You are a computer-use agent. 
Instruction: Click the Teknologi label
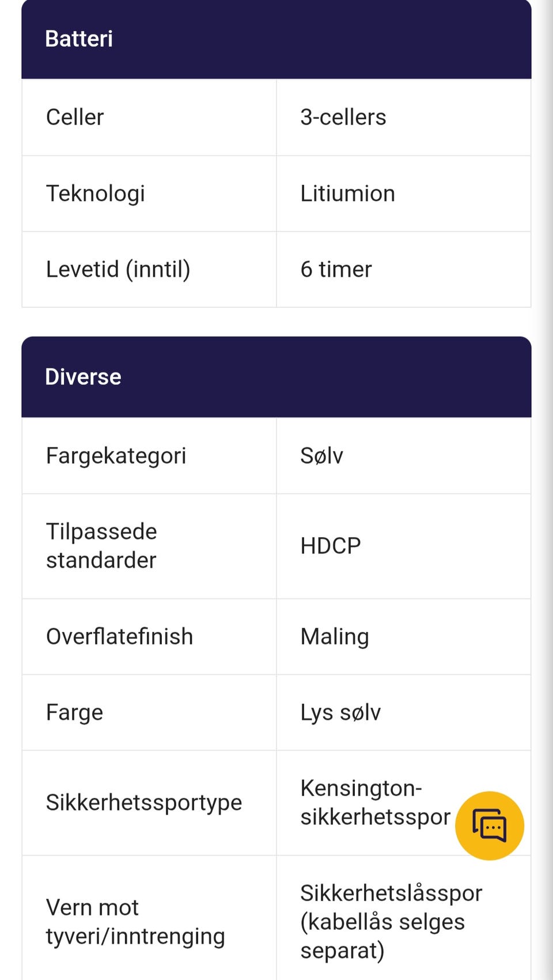pos(96,194)
